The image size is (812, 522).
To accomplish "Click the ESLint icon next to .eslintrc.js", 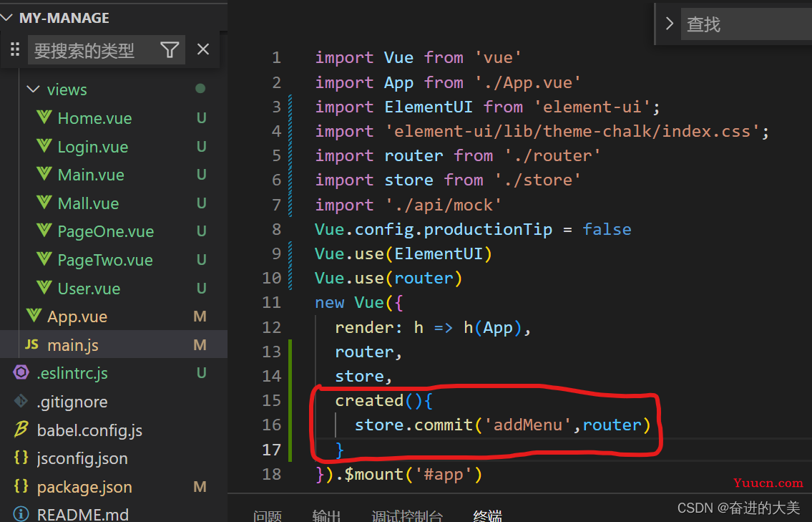I will (21, 372).
